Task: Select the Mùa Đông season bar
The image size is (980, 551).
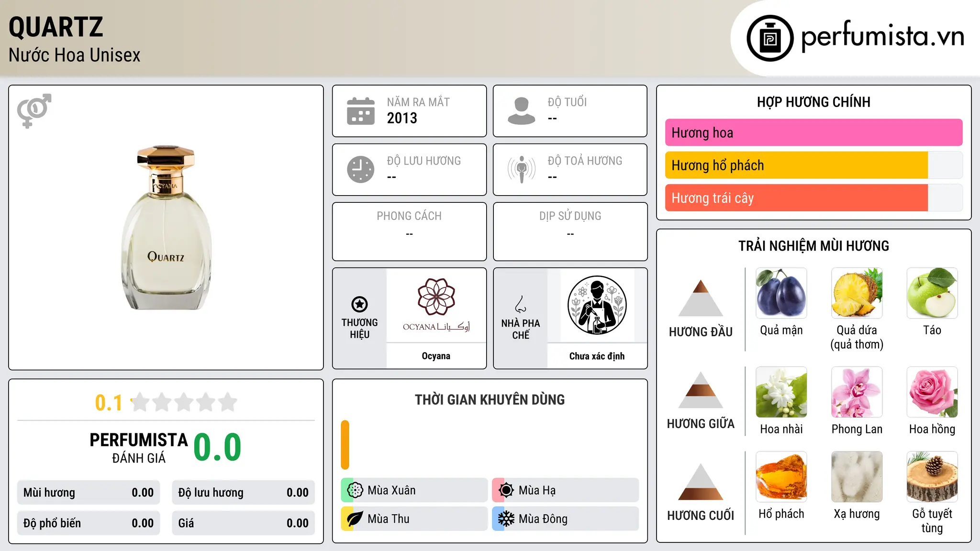Action: 566,519
